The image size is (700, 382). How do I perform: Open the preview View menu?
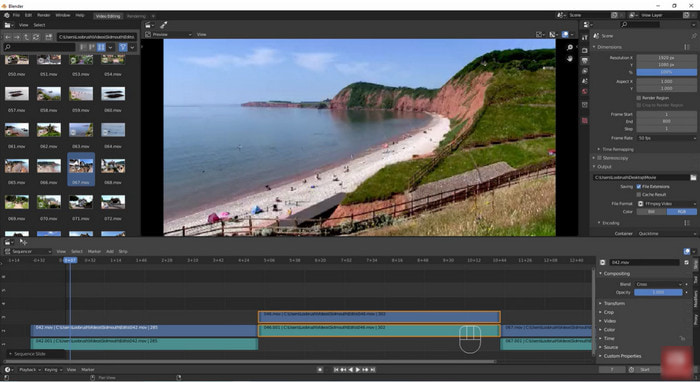(x=202, y=34)
